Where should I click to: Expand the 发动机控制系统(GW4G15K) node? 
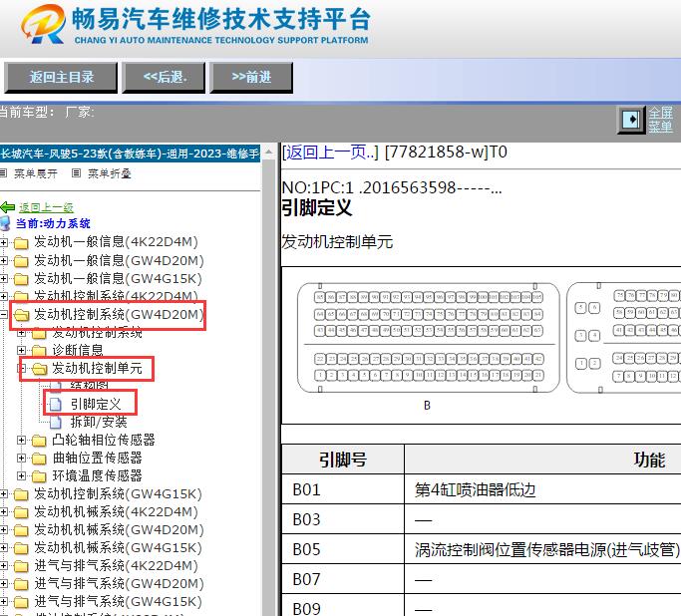coord(4,494)
